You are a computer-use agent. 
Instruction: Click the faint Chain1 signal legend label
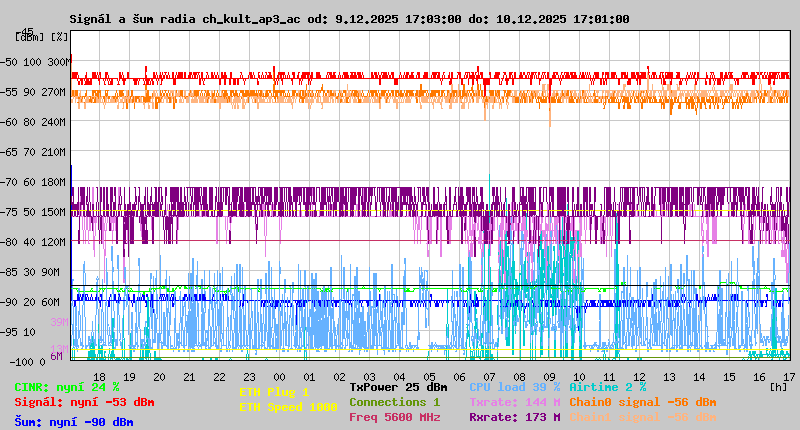[x=642, y=417]
